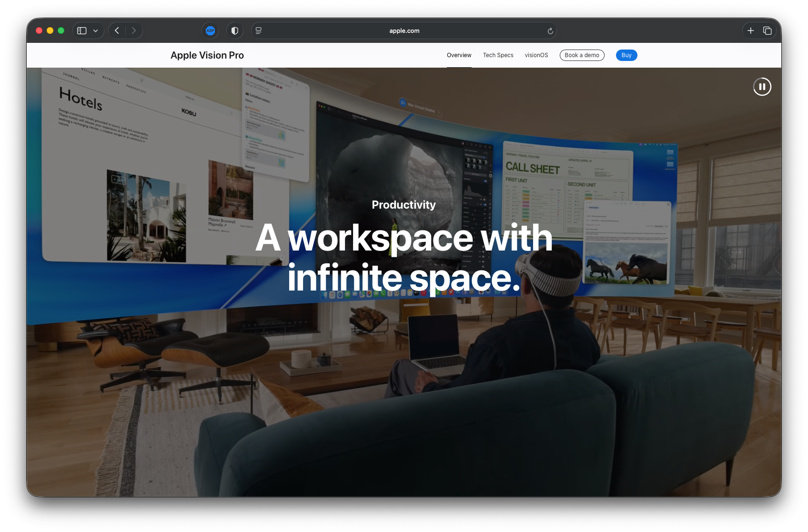Switch to the Tech Specs tab
Screen dimensions: 808x532
pyautogui.click(x=498, y=55)
